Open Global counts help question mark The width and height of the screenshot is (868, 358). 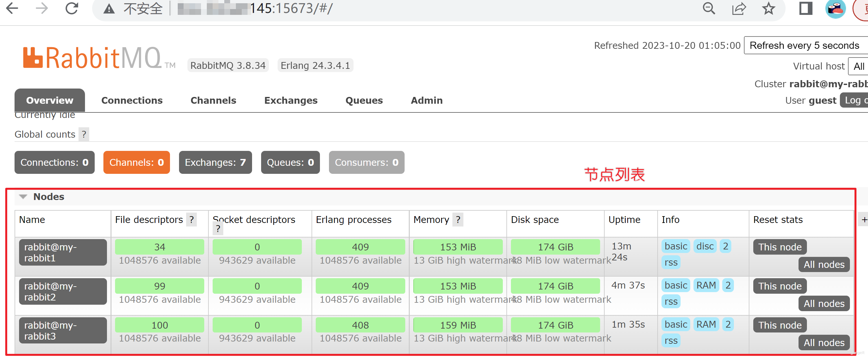[x=84, y=134]
